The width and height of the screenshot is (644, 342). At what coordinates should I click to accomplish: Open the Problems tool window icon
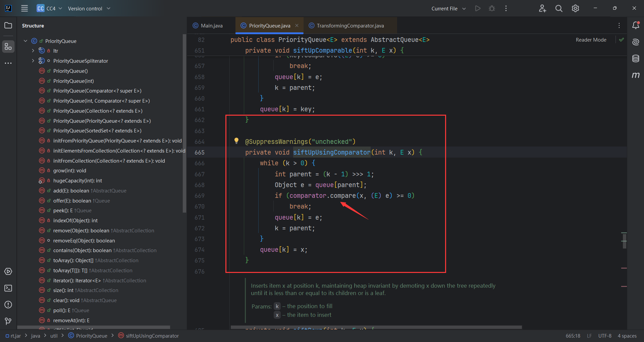click(8, 305)
